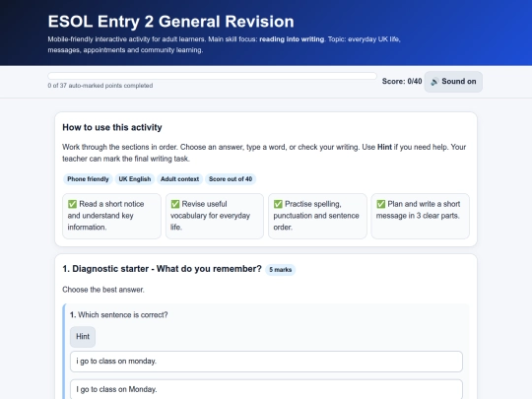532x399 pixels.
Task: Click '0 of 37 auto-marked points completed' text
Action: [100, 86]
